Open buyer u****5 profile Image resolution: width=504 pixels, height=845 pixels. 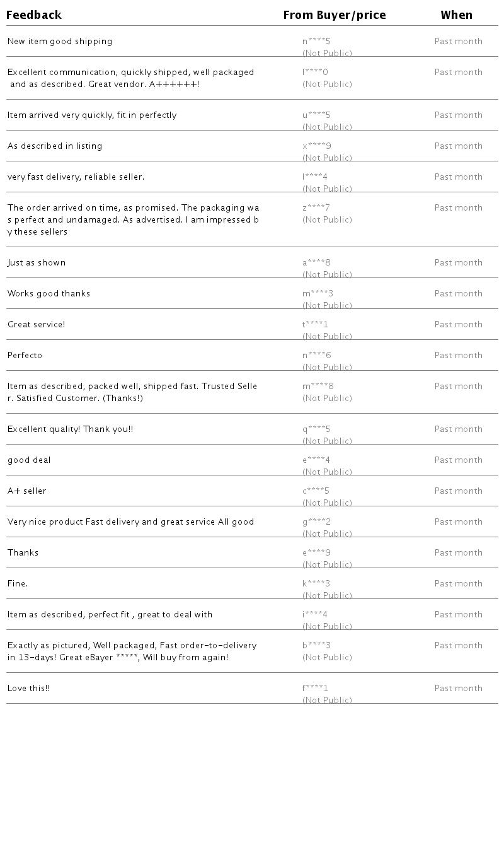point(316,115)
